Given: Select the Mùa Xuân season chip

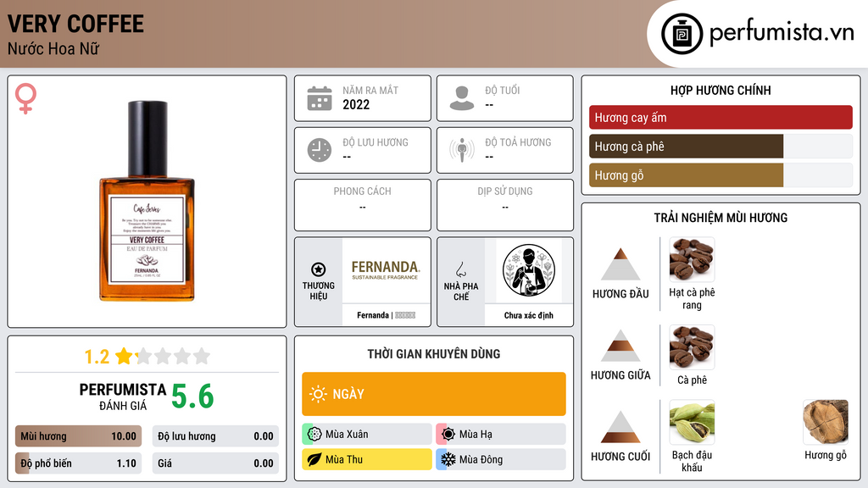Looking at the screenshot, I should pos(366,435).
